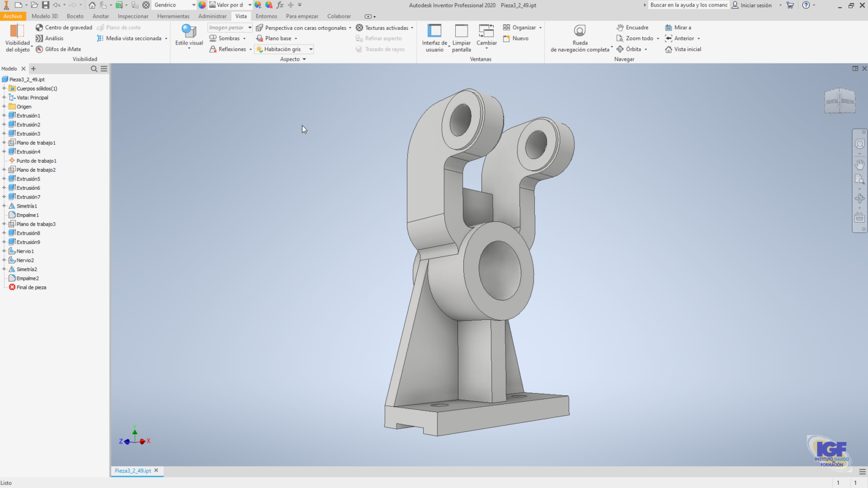Switch to the Modelo 3D ribbon tab
The width and height of the screenshot is (868, 488).
coord(44,16)
